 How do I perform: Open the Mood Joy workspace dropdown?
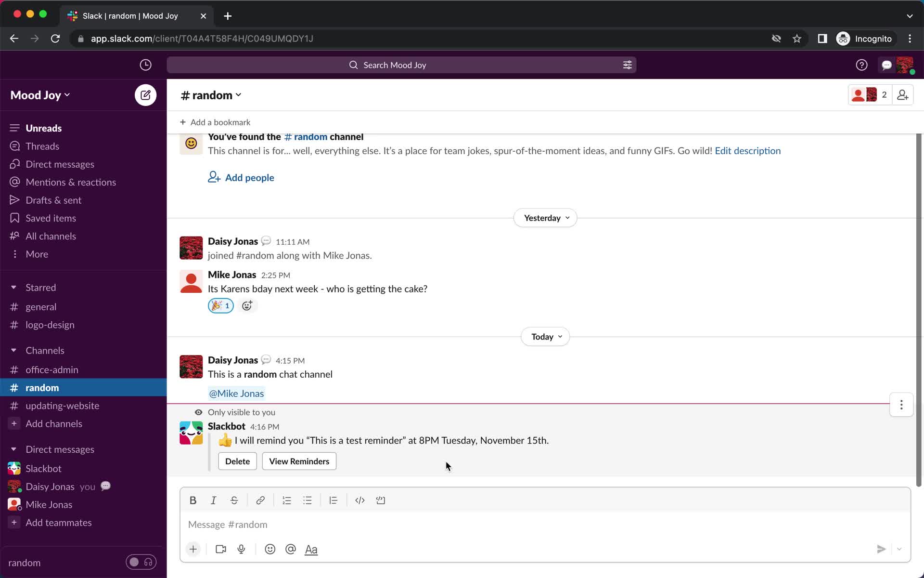[40, 94]
